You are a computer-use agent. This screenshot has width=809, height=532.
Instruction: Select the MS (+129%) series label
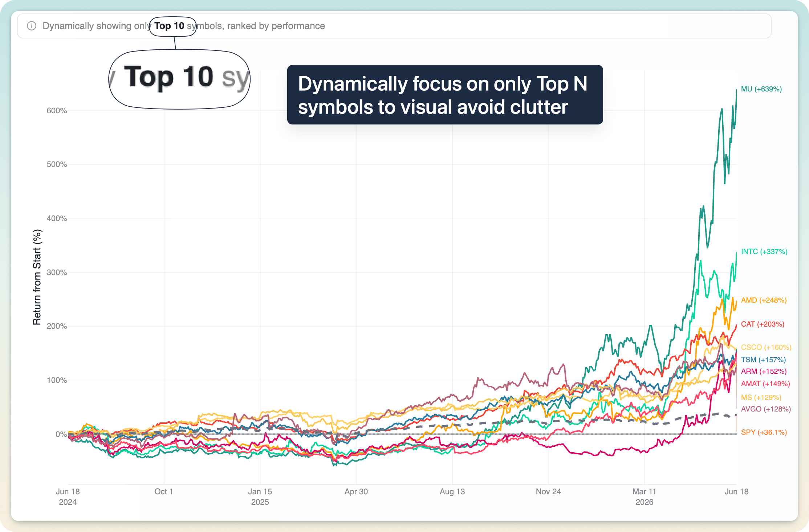(761, 397)
